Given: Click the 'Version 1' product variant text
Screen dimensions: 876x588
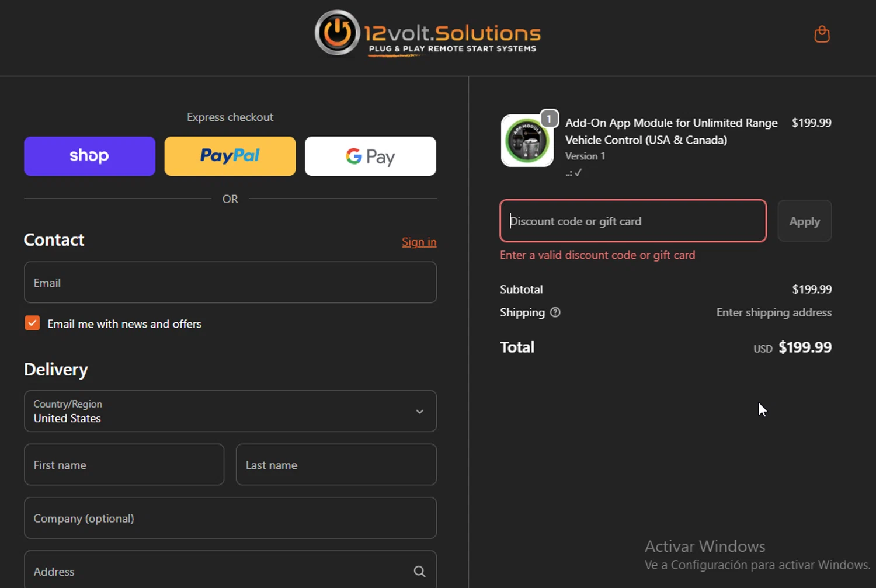Looking at the screenshot, I should click(585, 156).
